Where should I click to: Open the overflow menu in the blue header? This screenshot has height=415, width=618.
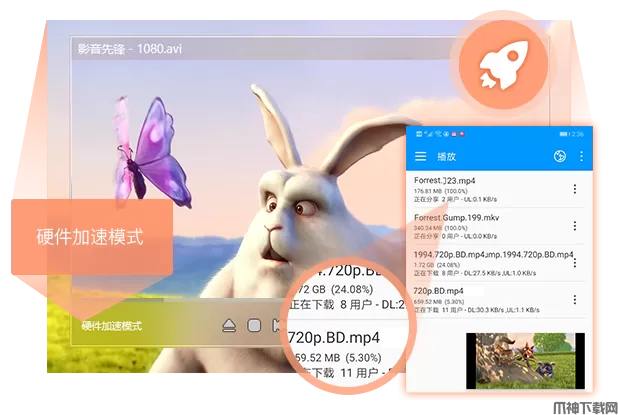[x=581, y=156]
